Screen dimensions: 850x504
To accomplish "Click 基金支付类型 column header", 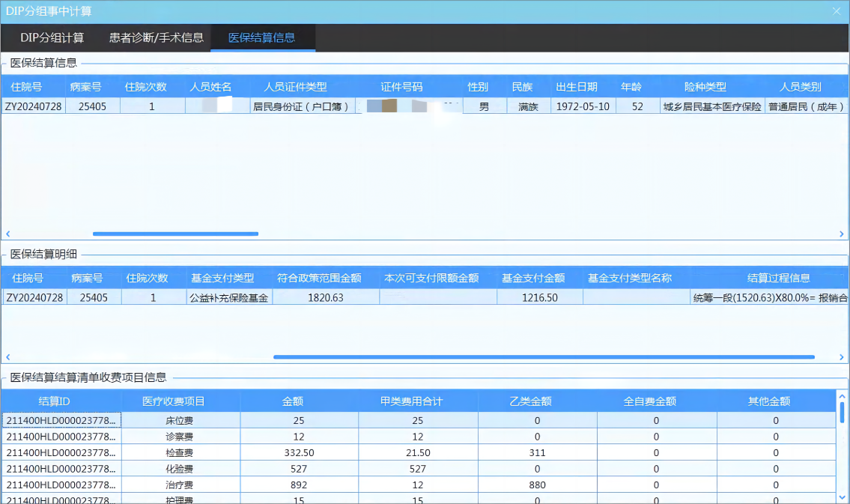I will click(x=222, y=278).
